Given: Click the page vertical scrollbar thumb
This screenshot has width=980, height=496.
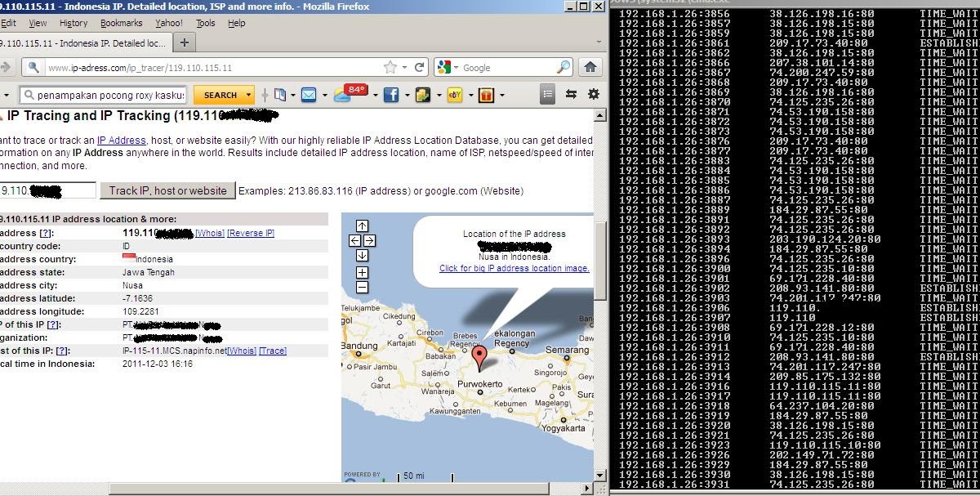Looking at the screenshot, I should 600,261.
